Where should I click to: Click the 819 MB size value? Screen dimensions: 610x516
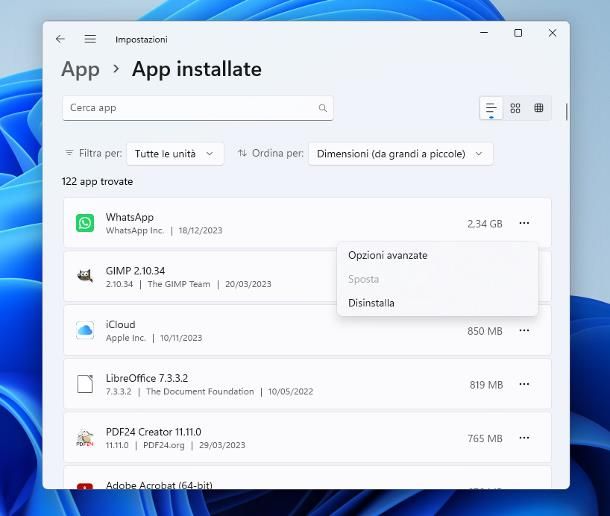tap(486, 385)
